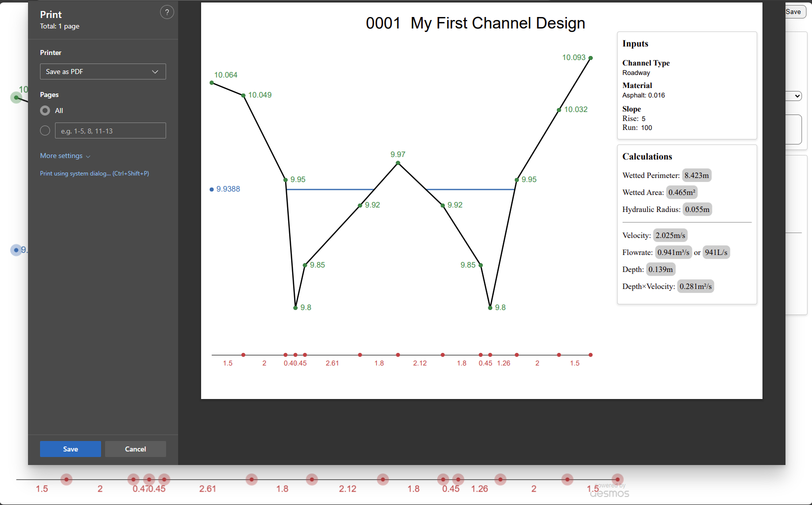
Task: Click the Depth×Velocity value 0.281m²/s
Action: 695,286
